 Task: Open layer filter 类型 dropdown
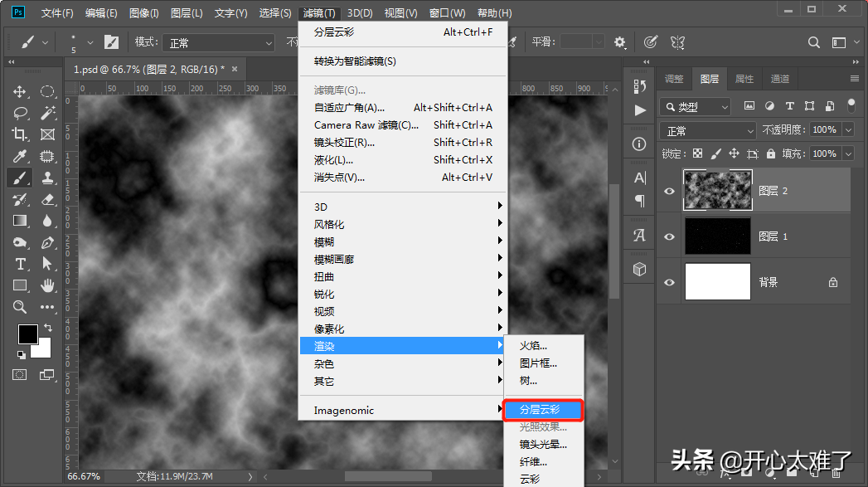pos(696,106)
